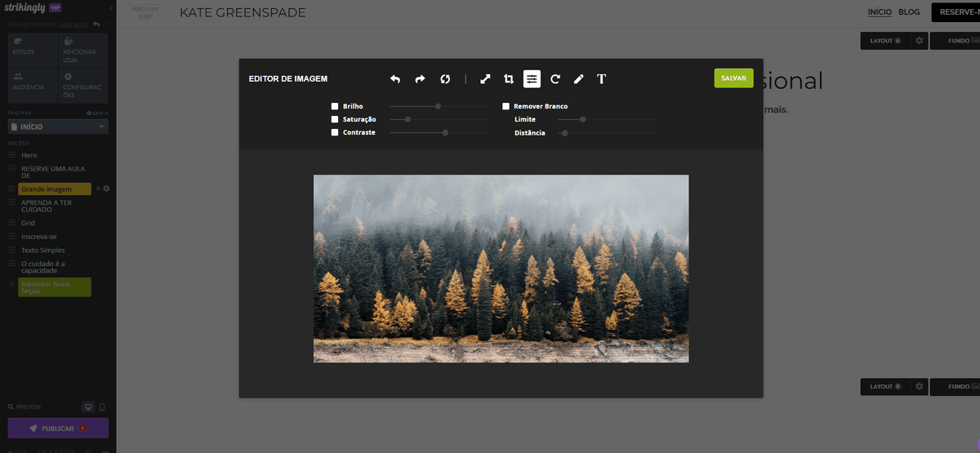Viewport: 980px width, 453px height.
Task: Click the Publicar button
Action: tap(58, 429)
